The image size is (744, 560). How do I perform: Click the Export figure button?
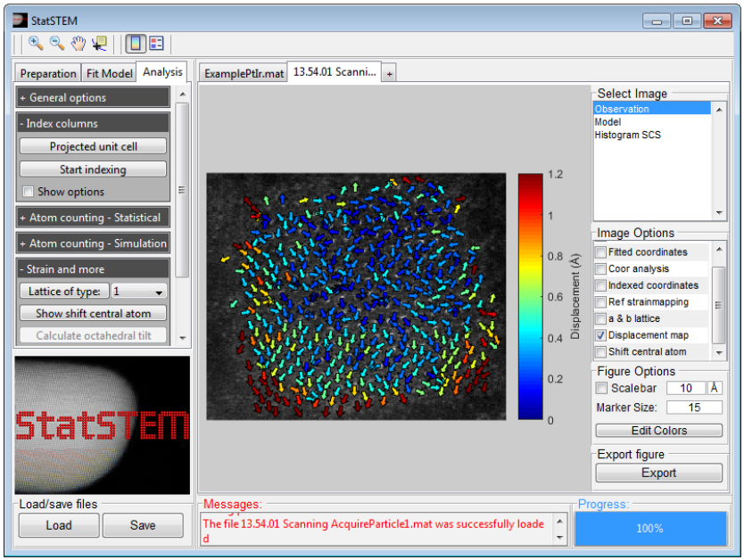658,473
